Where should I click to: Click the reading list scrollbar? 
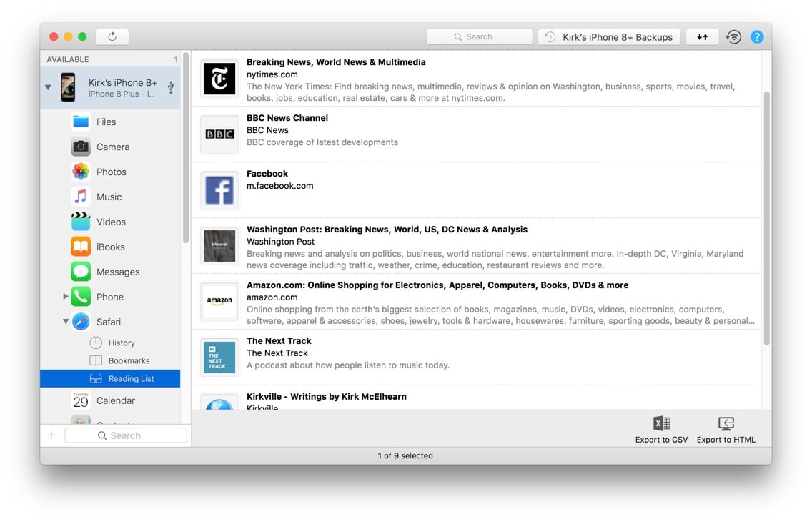[766, 218]
